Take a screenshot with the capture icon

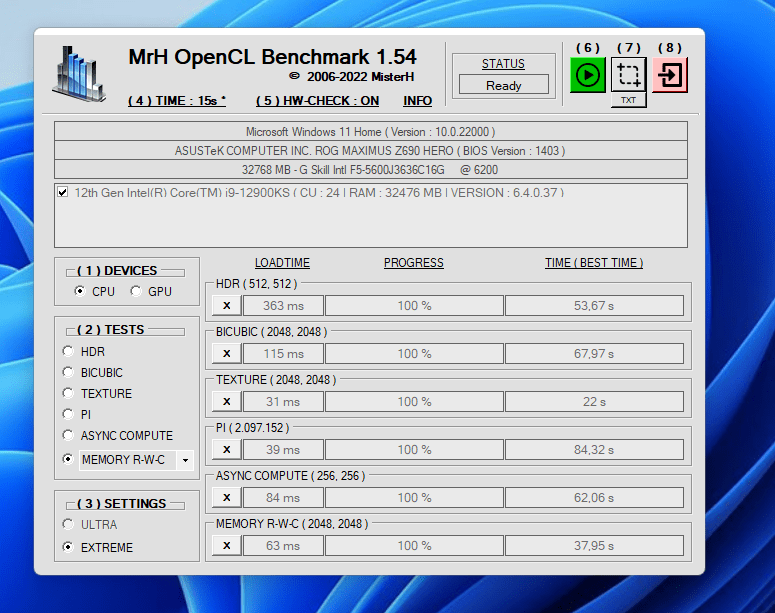[629, 75]
